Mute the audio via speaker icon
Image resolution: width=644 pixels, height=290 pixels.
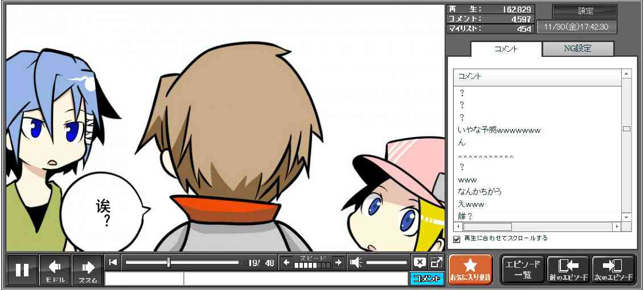[x=355, y=262]
